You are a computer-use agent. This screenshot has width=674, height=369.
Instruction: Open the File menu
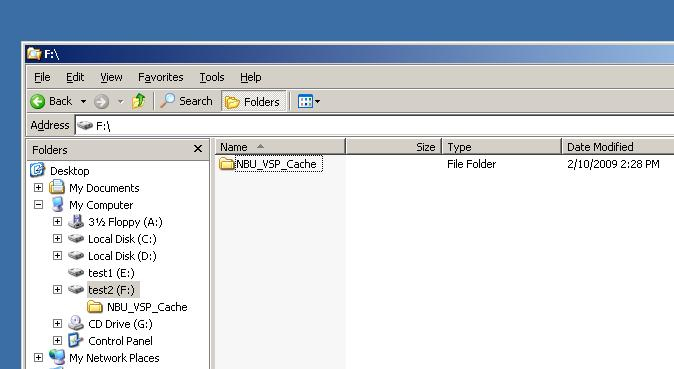click(42, 77)
